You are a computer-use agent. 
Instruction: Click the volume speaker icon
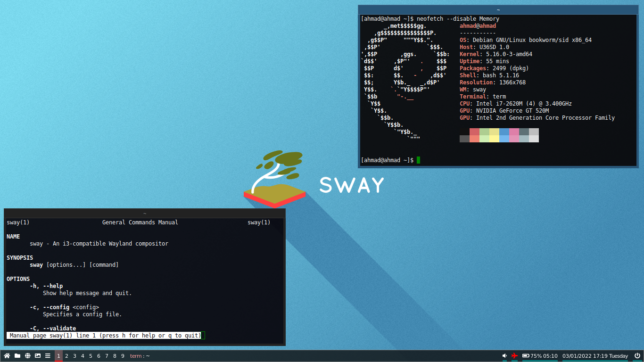pyautogui.click(x=504, y=356)
